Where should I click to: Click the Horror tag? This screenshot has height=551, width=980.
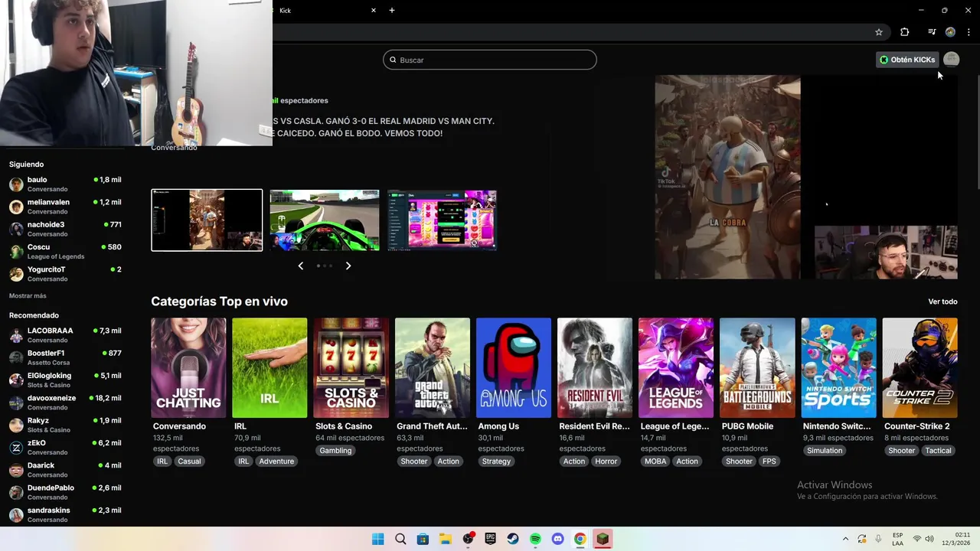(x=606, y=461)
